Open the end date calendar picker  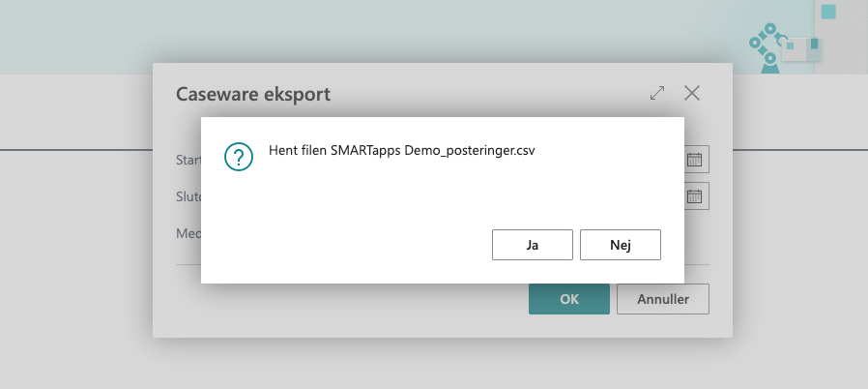click(696, 196)
